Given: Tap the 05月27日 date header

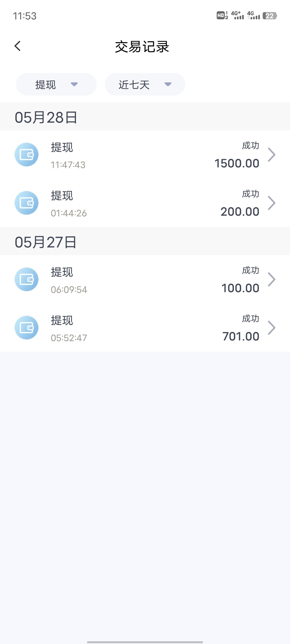Looking at the screenshot, I should coord(46,242).
